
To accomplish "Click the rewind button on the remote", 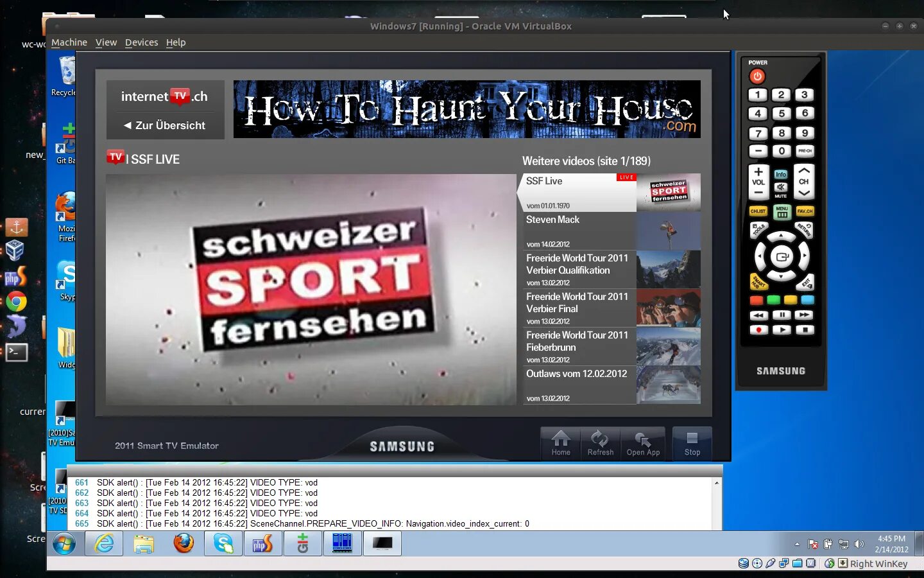I will [758, 315].
